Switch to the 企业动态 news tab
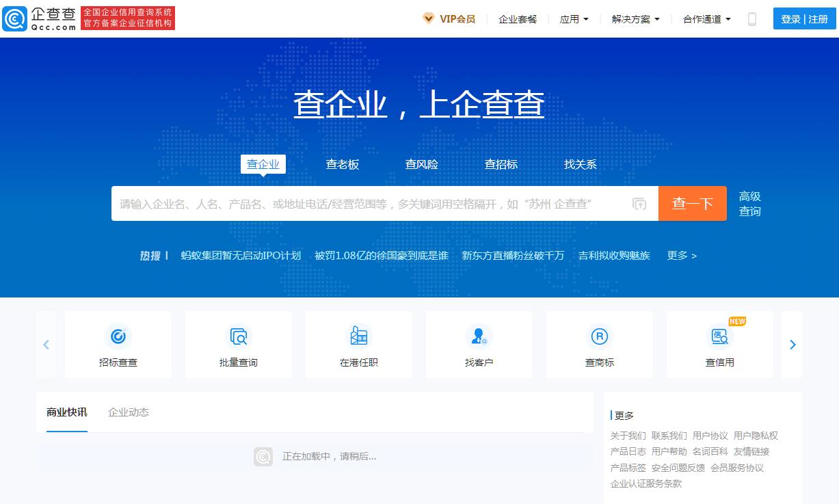 coord(128,412)
